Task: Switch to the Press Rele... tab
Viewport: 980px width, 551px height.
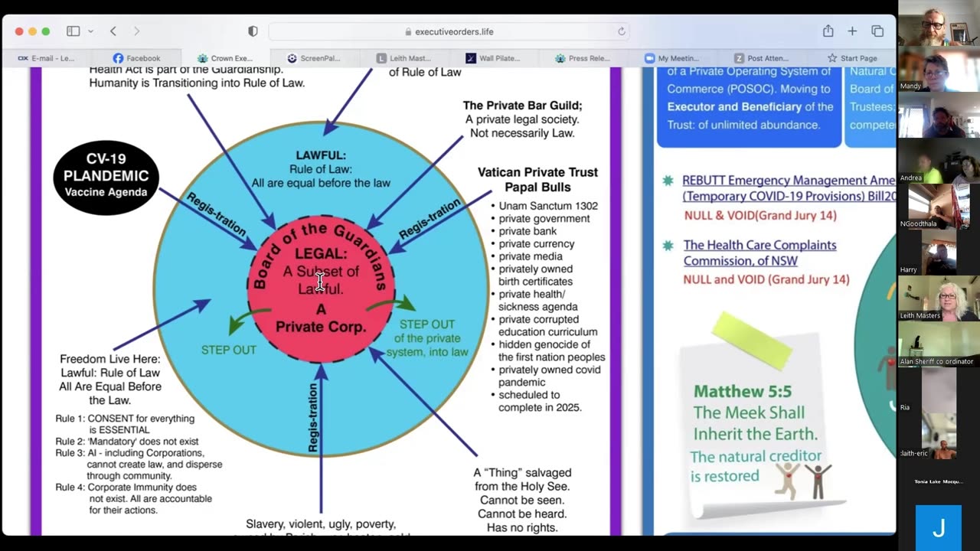Action: coord(582,58)
